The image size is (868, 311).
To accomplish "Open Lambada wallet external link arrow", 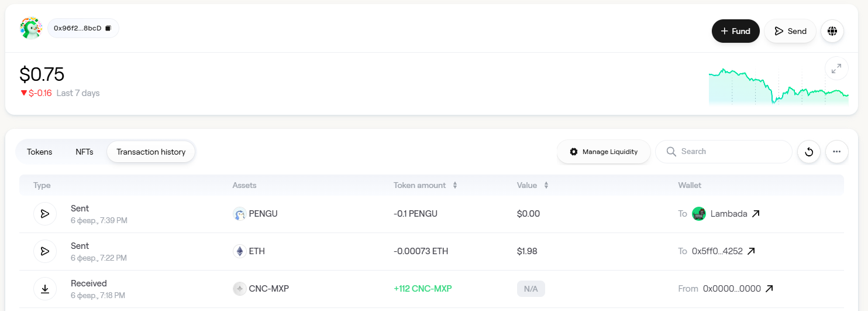I will point(756,214).
